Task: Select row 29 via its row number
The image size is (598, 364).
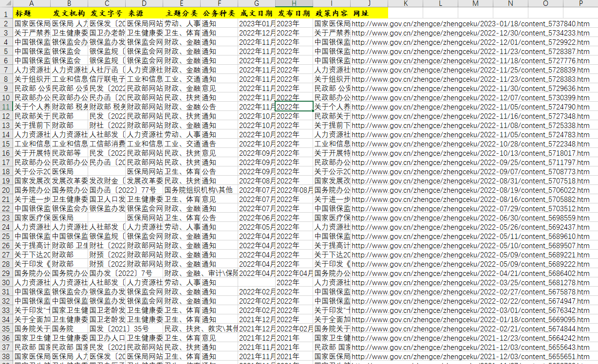Action: pyautogui.click(x=6, y=273)
